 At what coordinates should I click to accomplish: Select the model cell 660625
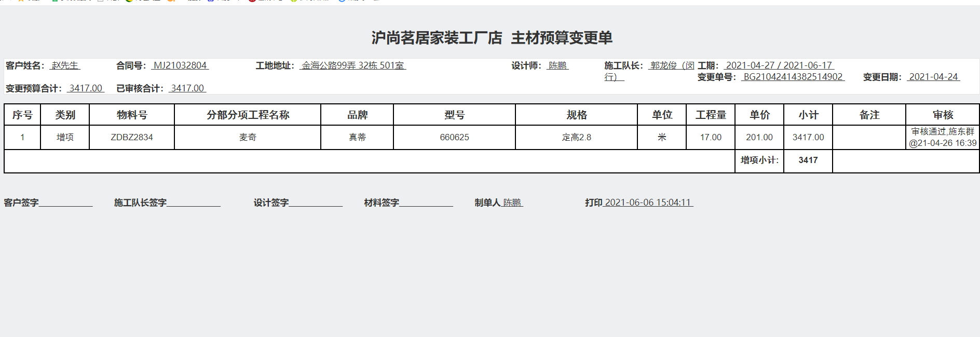coord(454,137)
